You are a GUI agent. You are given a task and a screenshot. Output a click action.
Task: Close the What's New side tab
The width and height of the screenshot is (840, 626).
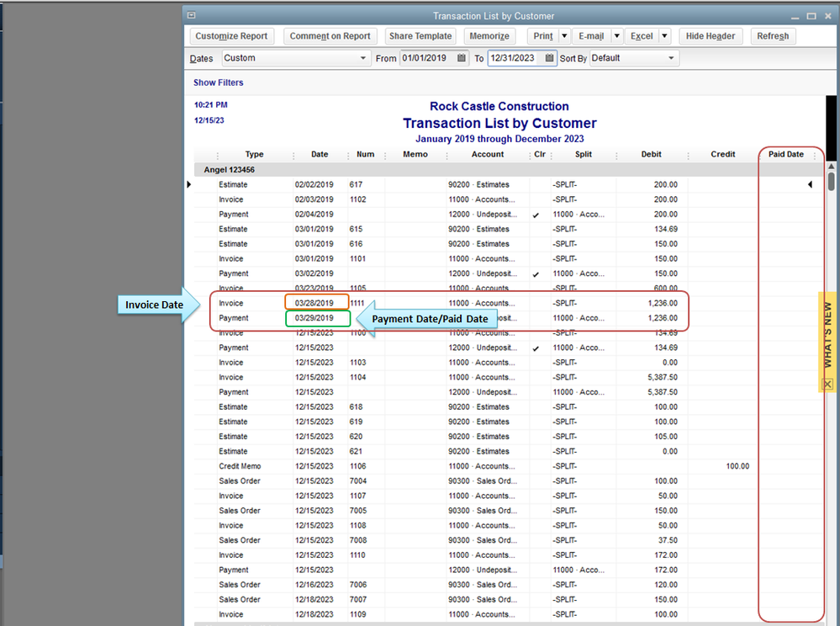coord(827,384)
